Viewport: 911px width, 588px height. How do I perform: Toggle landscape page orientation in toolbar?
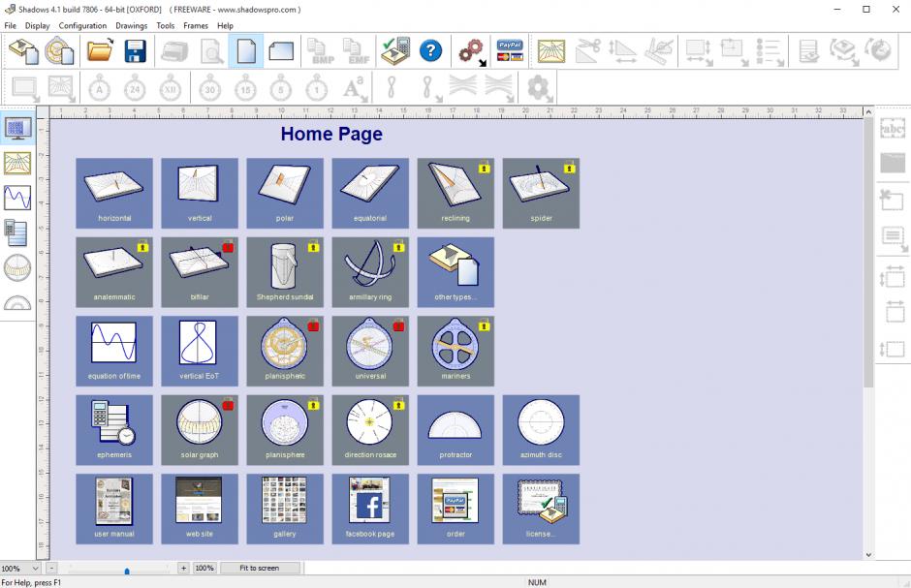(x=281, y=50)
